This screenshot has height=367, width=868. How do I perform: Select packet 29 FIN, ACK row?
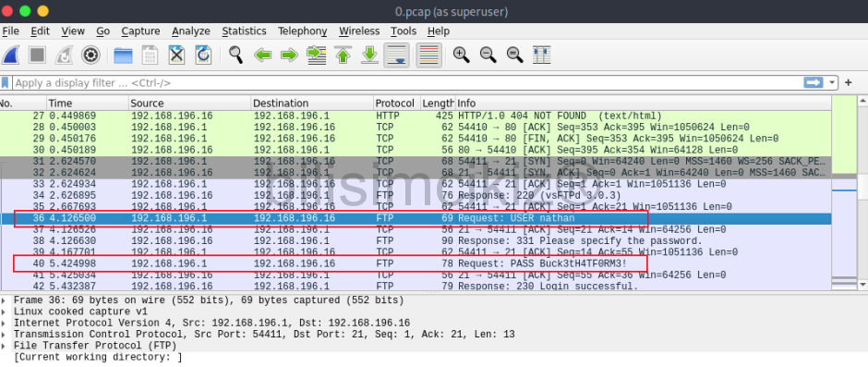pos(416,139)
